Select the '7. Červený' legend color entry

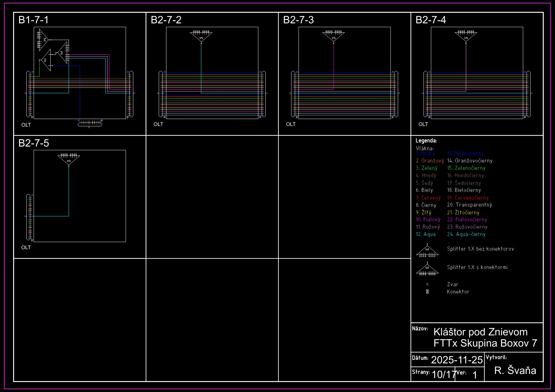click(428, 198)
